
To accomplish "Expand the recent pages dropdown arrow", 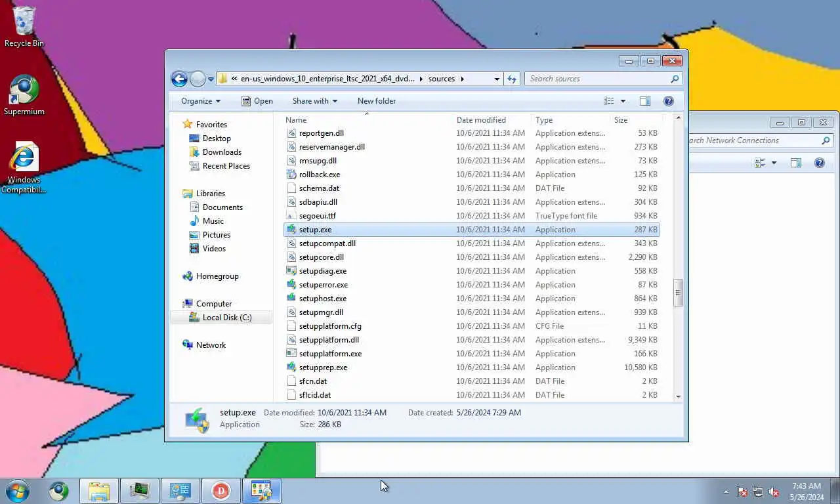I will [211, 79].
